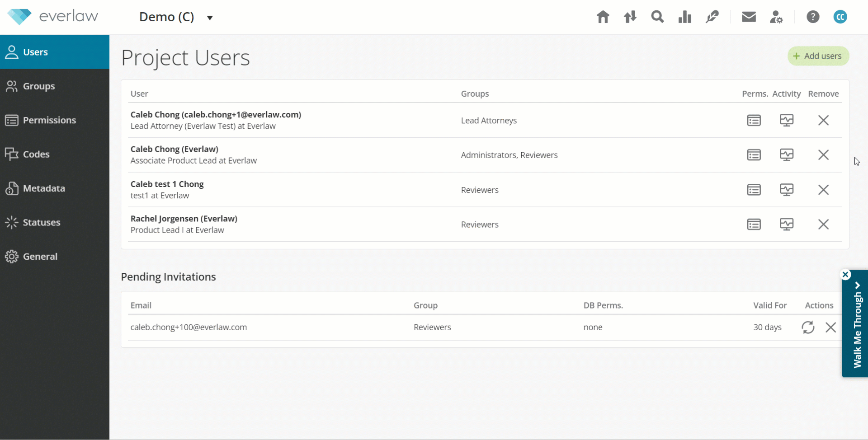Go to the Statuses sidebar tab
The image size is (868, 440).
(55, 222)
